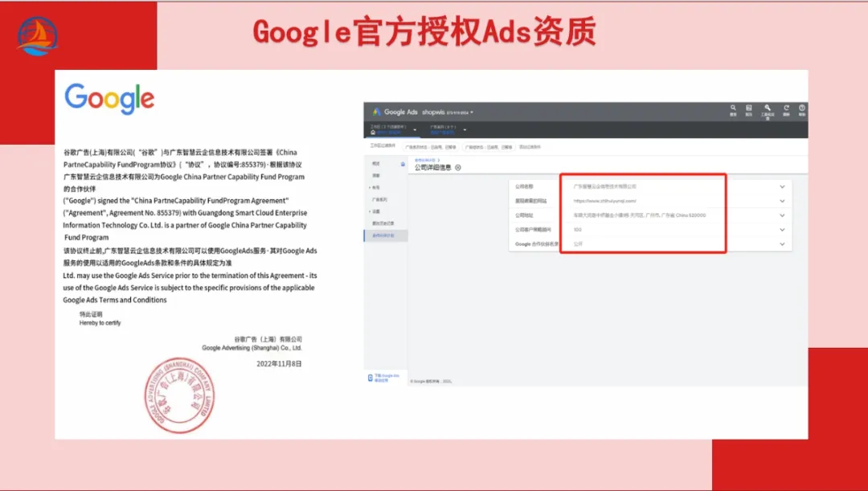
Task: Click the Google Ads search magnifier icon
Action: [x=733, y=108]
